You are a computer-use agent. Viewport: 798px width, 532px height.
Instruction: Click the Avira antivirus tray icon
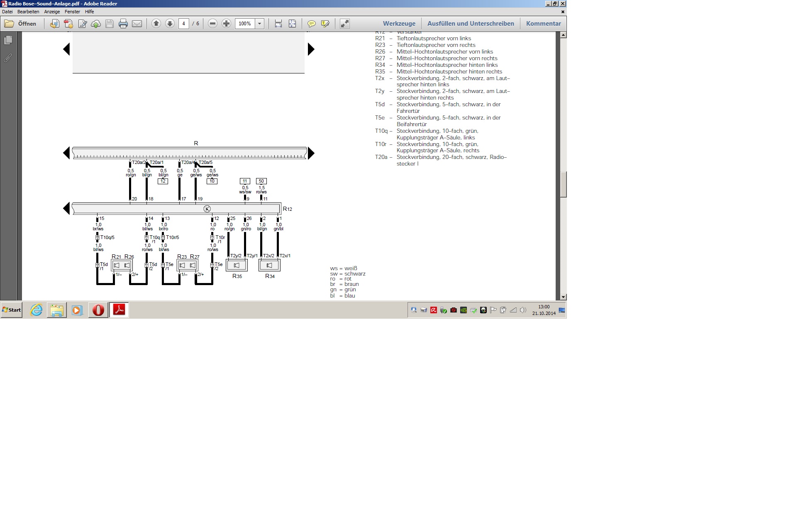[x=434, y=310]
